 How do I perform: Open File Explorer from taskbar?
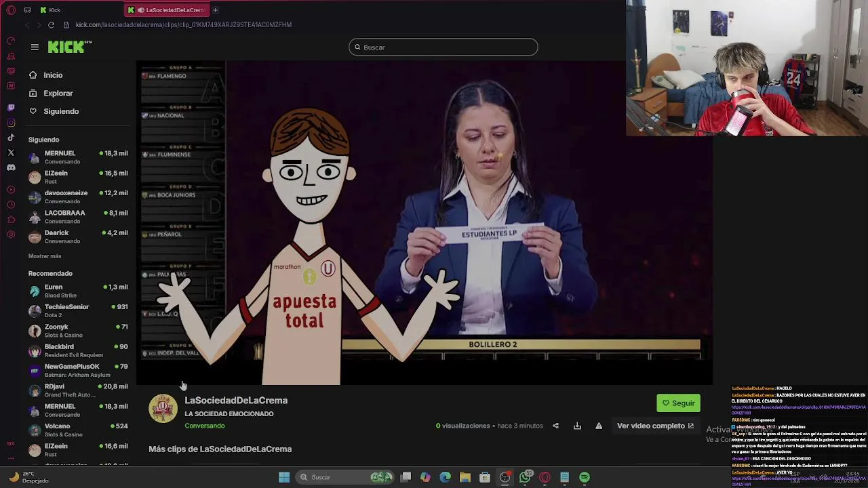point(465,477)
